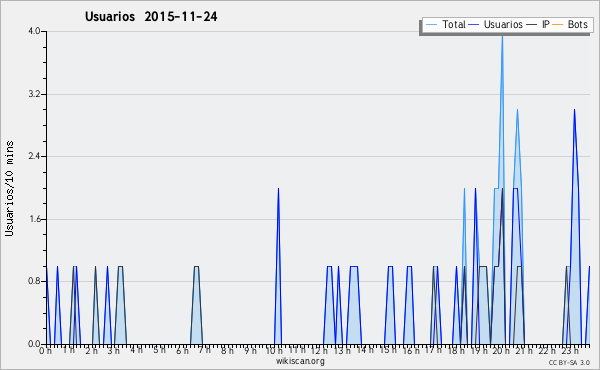Click the 6 h axis tick label
The image size is (600, 370).
(x=183, y=351)
